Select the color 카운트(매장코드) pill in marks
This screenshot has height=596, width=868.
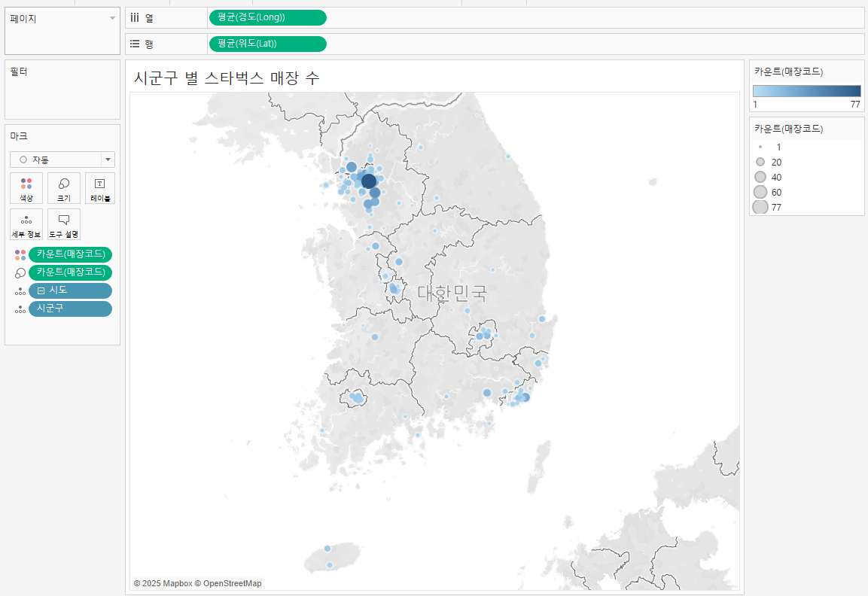pyautogui.click(x=70, y=254)
